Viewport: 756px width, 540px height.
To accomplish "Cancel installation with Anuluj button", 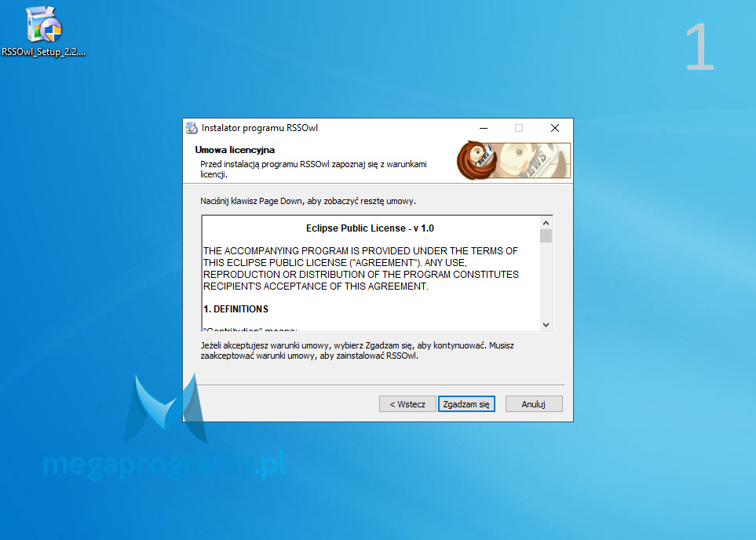I will pyautogui.click(x=534, y=404).
